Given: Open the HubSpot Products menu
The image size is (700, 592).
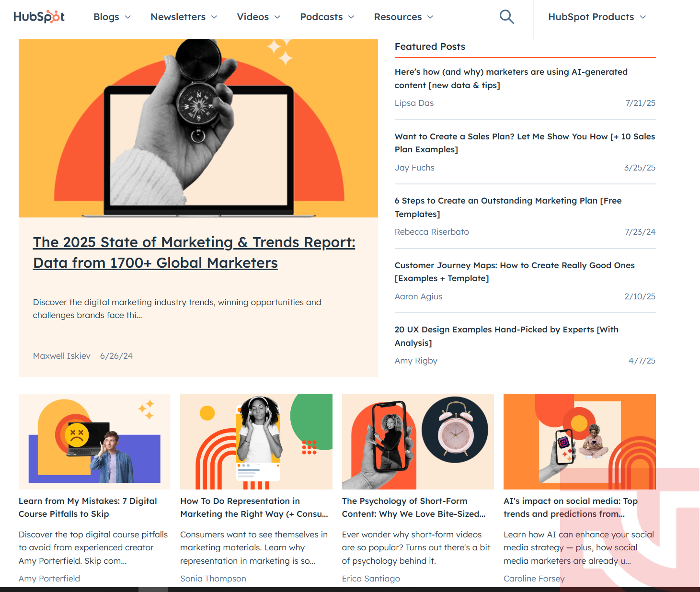Looking at the screenshot, I should (591, 17).
